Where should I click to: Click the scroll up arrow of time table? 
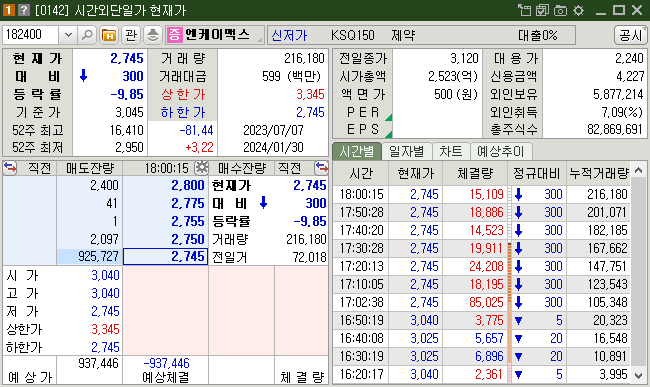[x=638, y=170]
